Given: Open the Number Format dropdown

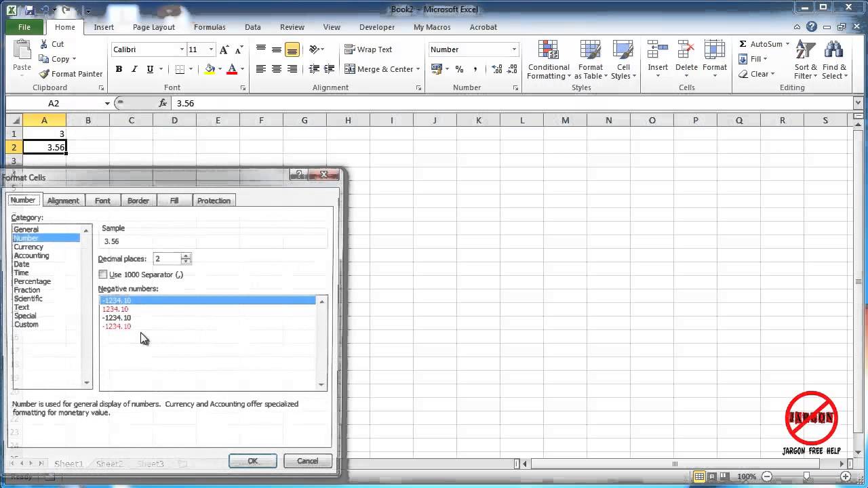Looking at the screenshot, I should pyautogui.click(x=514, y=49).
